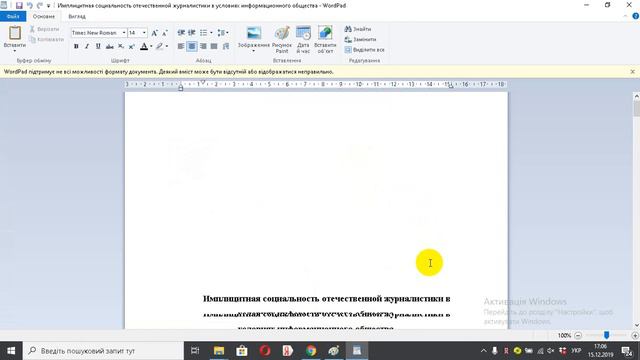The image size is (640, 360).
Task: Click the zoom in plus button
Action: pyautogui.click(x=635, y=336)
